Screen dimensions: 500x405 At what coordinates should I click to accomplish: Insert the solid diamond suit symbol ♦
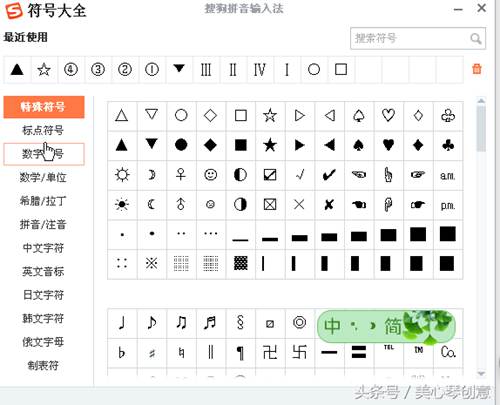point(418,145)
